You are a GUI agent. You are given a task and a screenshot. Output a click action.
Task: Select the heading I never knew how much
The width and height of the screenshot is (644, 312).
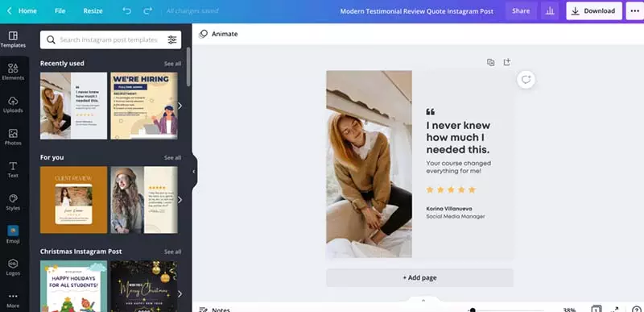[458, 137]
